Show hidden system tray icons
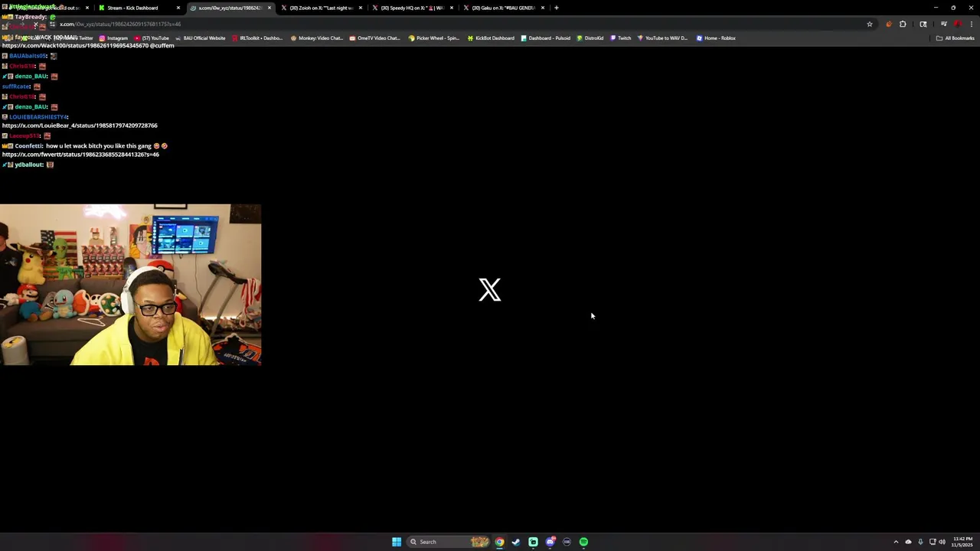 (896, 542)
